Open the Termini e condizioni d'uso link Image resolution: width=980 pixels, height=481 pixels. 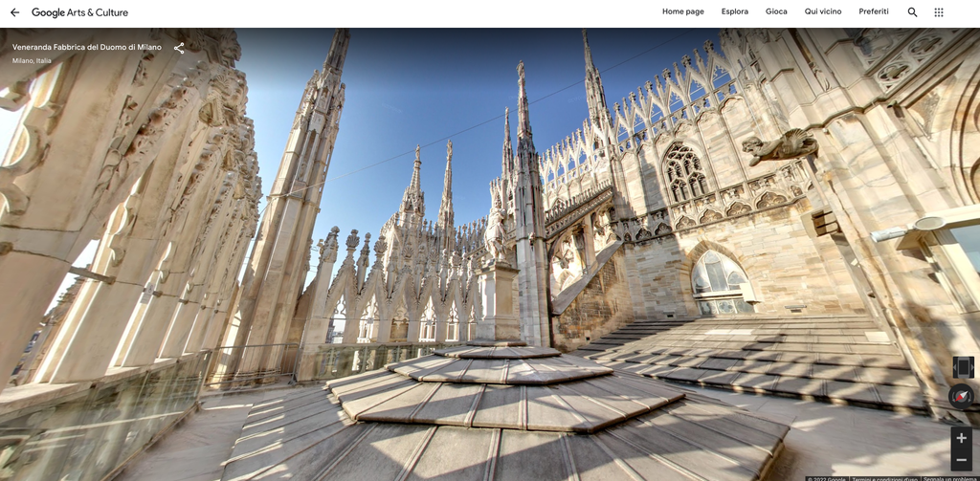pyautogui.click(x=884, y=478)
